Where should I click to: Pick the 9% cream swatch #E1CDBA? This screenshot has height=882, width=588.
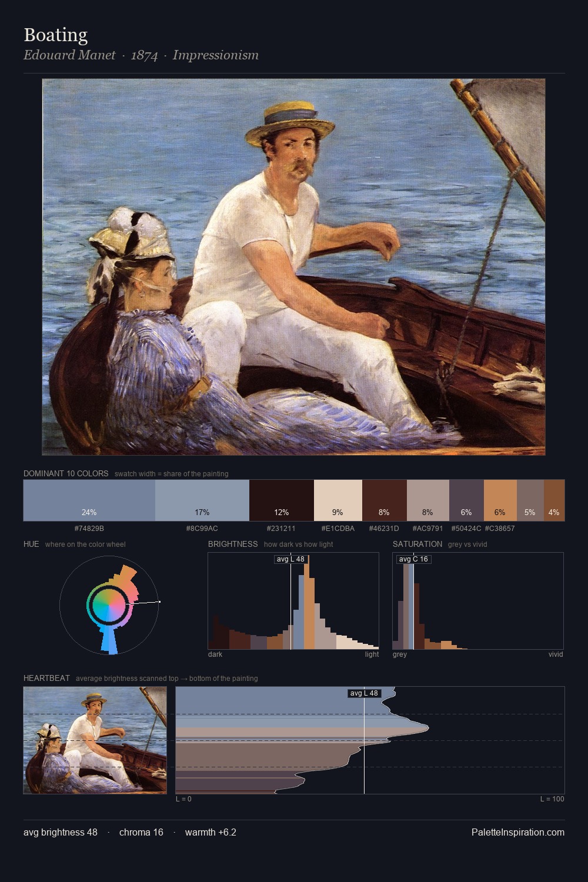click(338, 500)
